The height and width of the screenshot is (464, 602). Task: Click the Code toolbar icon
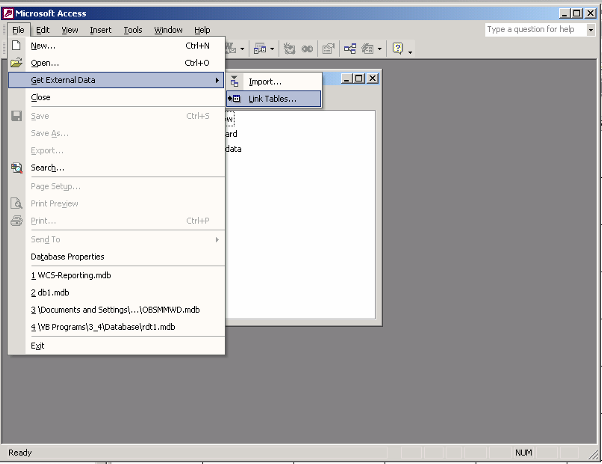click(x=289, y=49)
